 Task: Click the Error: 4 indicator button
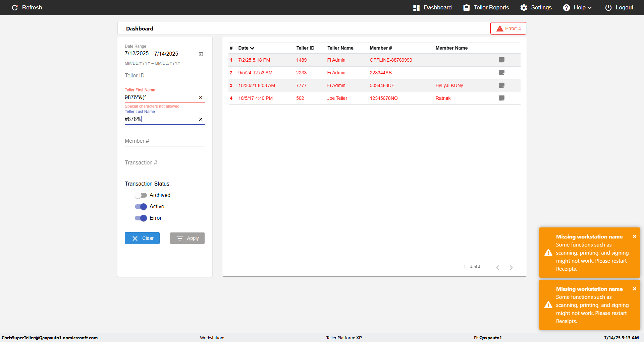(x=508, y=28)
